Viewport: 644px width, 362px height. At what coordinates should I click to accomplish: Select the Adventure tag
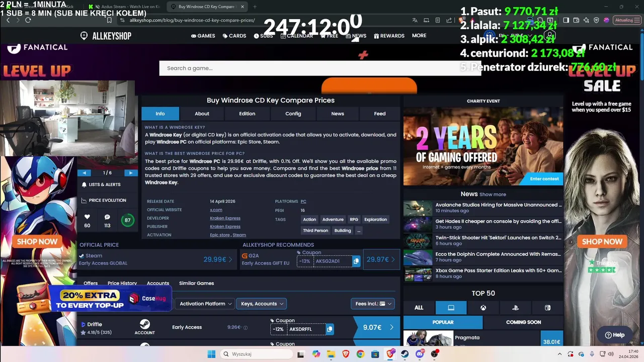333,219
